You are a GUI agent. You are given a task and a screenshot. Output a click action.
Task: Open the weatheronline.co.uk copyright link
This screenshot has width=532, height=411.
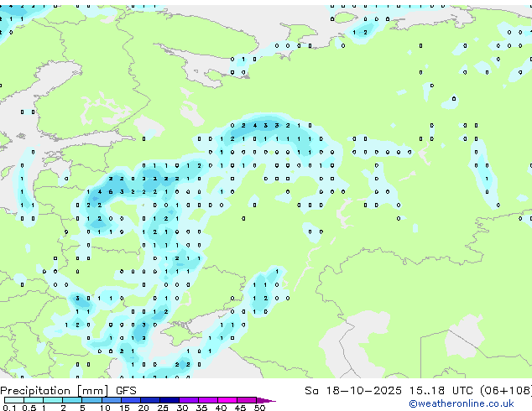(462, 403)
